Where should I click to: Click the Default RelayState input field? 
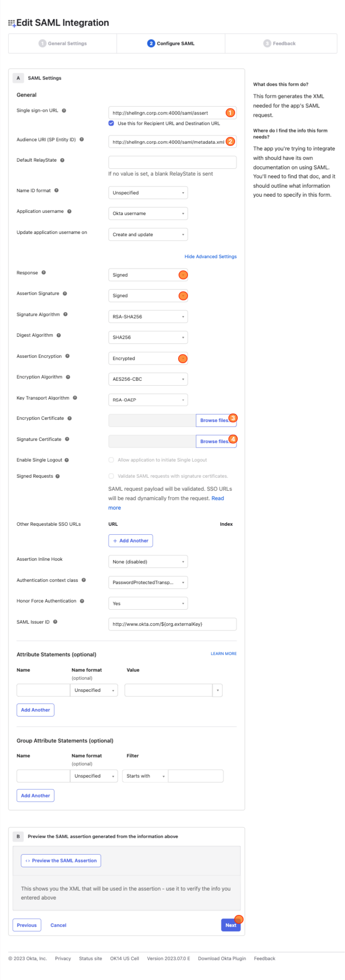pyautogui.click(x=172, y=162)
